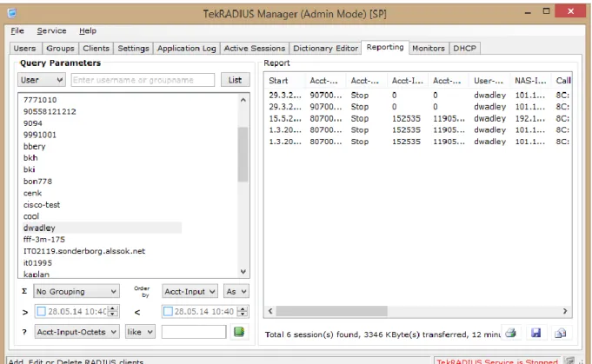Click the green run query icon
The width and height of the screenshot is (592, 364).
pos(239,332)
